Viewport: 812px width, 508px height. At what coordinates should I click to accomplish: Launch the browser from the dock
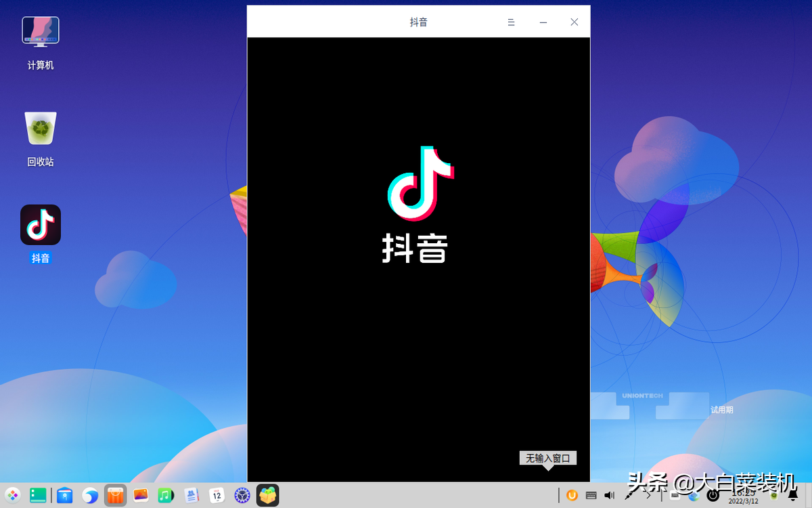90,495
